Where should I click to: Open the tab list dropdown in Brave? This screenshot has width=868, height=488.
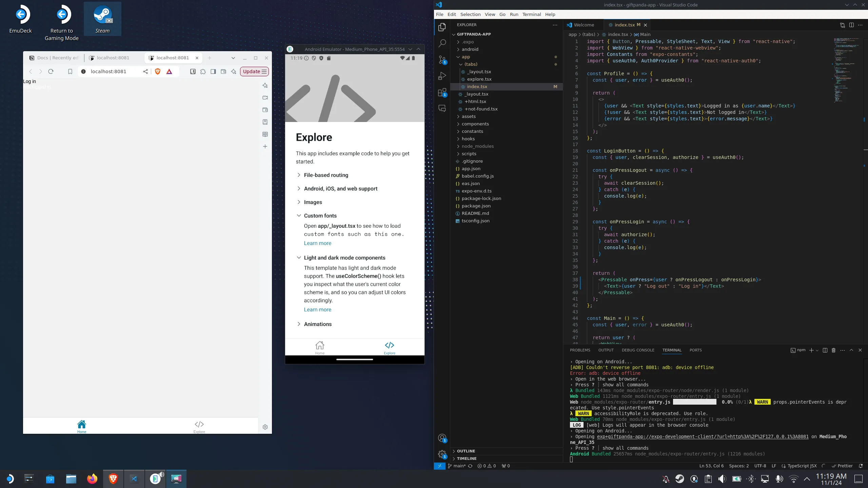[233, 58]
